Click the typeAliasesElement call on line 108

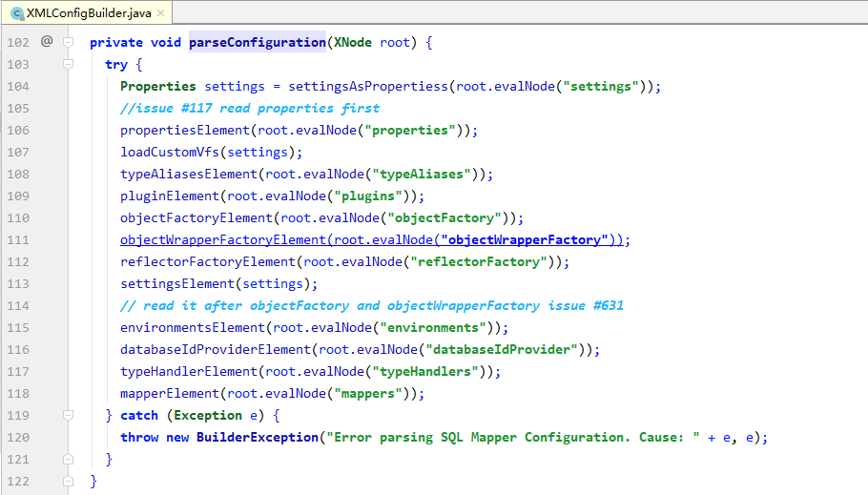[x=189, y=174]
